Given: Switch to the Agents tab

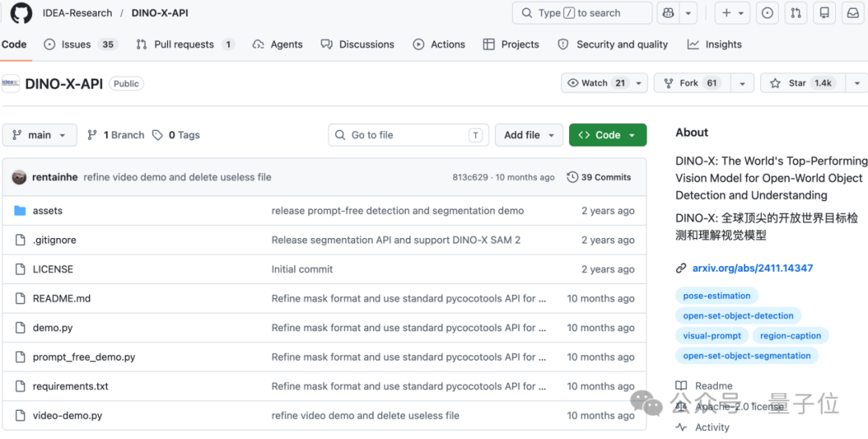Looking at the screenshot, I should click(278, 44).
